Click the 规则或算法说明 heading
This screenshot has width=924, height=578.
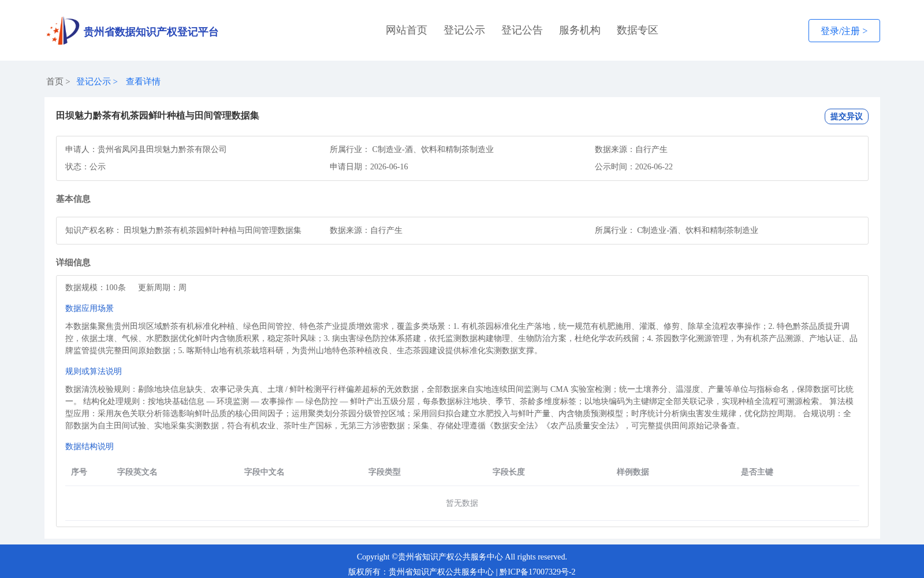(x=94, y=371)
